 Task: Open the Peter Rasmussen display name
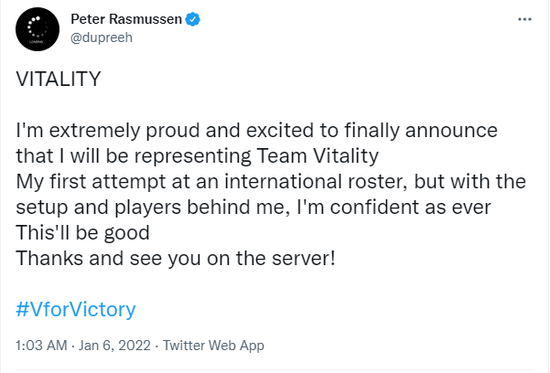coord(126,19)
